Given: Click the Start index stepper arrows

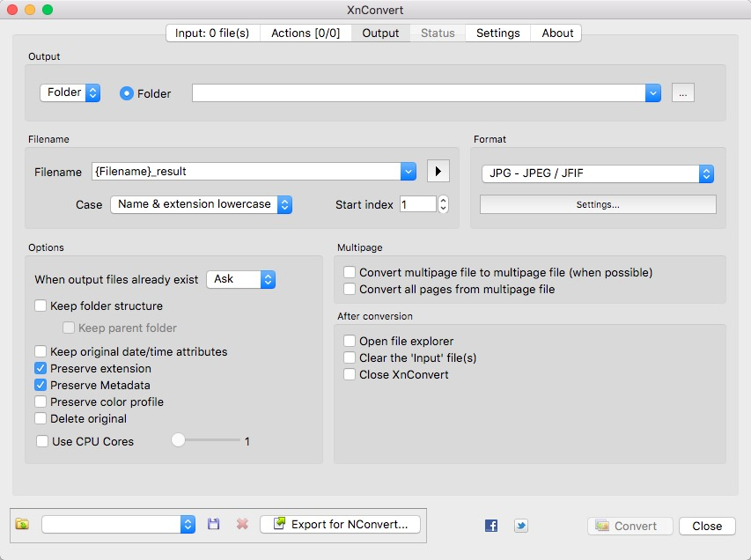Looking at the screenshot, I should point(443,204).
